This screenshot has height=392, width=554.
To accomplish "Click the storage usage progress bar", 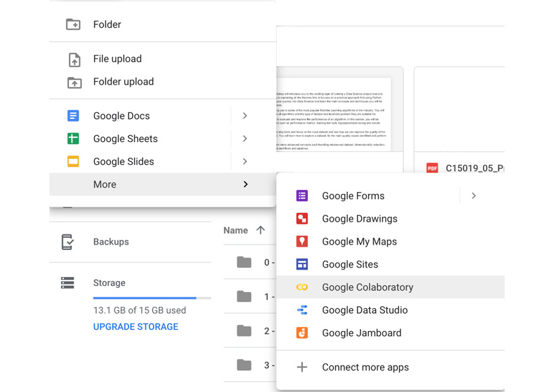I will [x=152, y=298].
